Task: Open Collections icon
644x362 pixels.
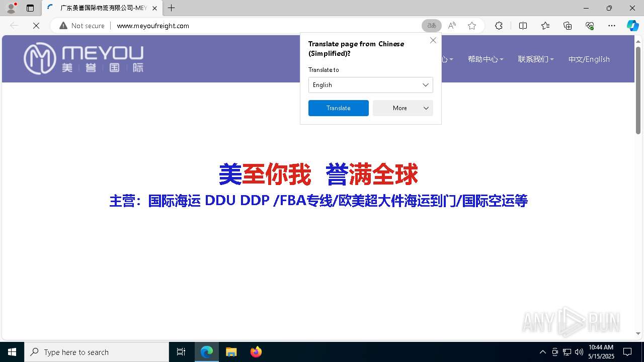Action: click(x=568, y=26)
